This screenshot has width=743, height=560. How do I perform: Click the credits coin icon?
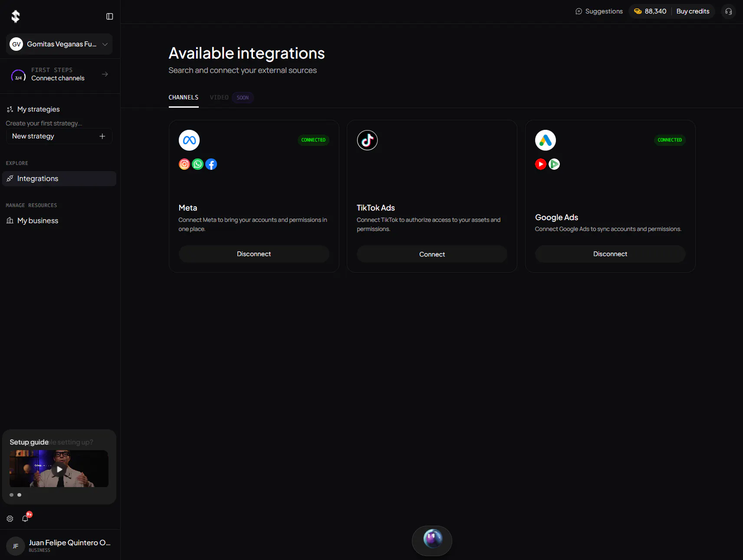coord(638,11)
